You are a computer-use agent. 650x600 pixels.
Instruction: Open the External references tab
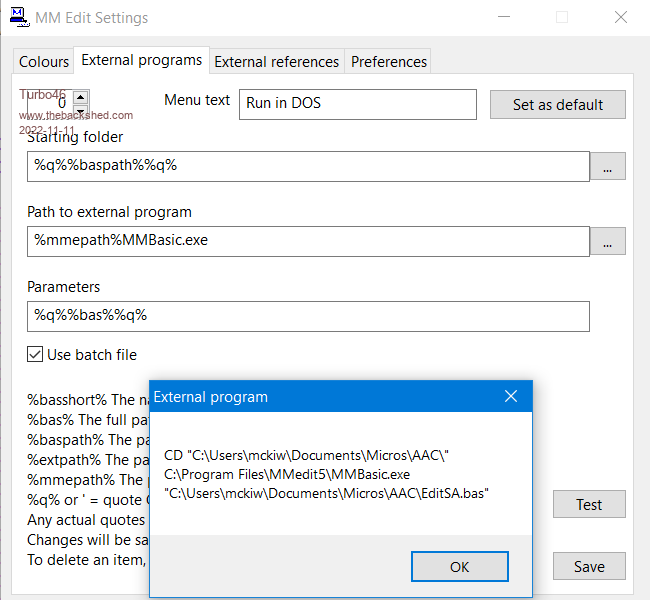[x=277, y=62]
